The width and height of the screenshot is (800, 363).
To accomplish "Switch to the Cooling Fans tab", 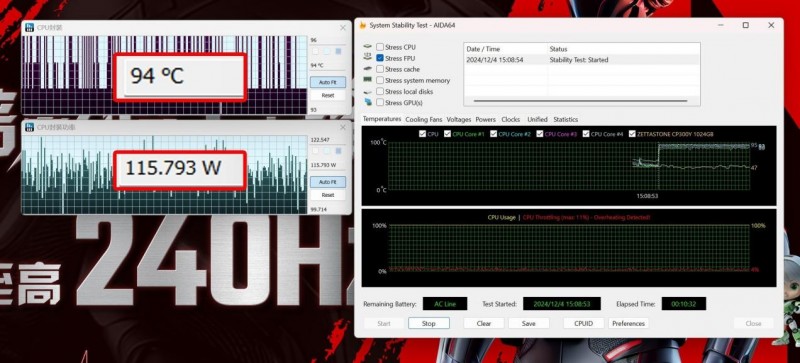I will (423, 119).
